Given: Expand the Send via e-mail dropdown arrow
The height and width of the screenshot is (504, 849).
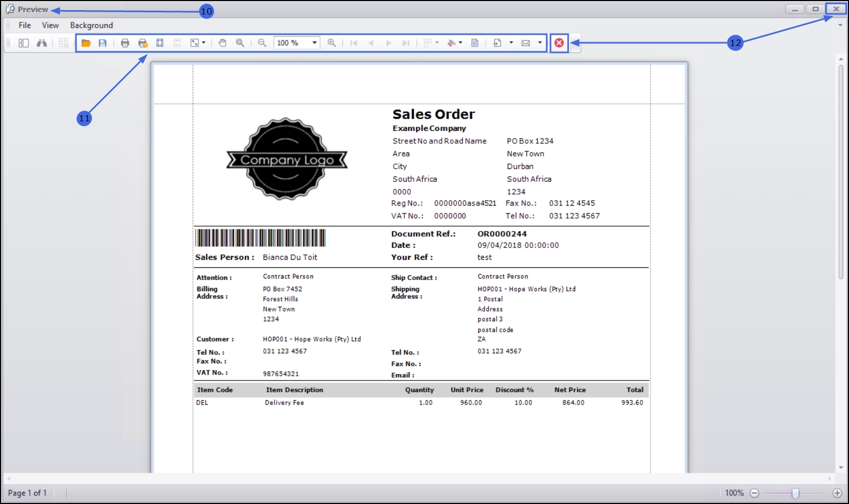Looking at the screenshot, I should pyautogui.click(x=540, y=43).
